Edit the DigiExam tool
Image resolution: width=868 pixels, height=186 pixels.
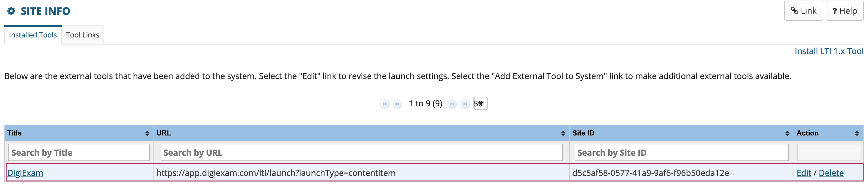click(x=804, y=173)
